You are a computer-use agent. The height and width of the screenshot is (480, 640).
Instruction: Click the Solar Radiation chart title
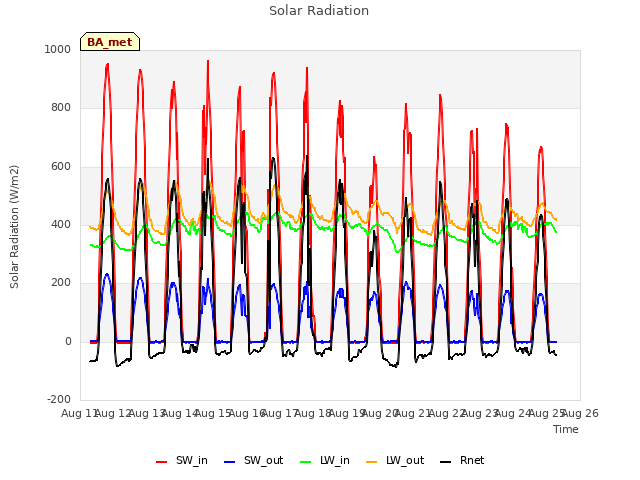pos(319,11)
